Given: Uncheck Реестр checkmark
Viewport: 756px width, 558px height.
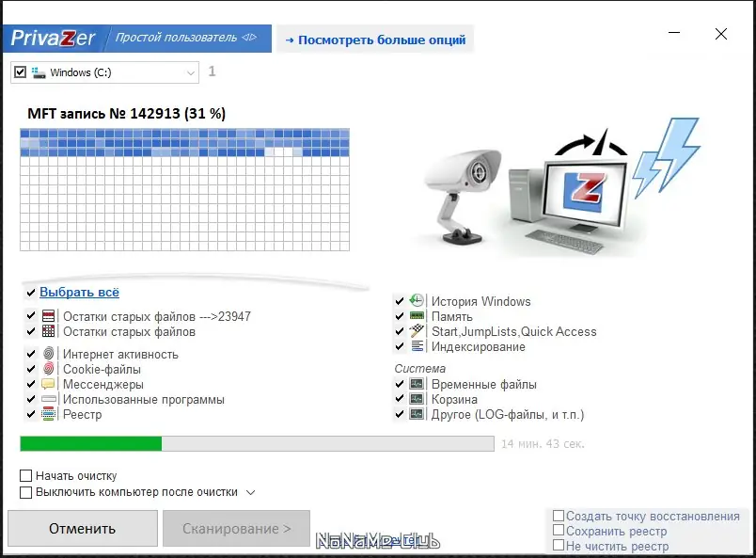Looking at the screenshot, I should [x=31, y=414].
